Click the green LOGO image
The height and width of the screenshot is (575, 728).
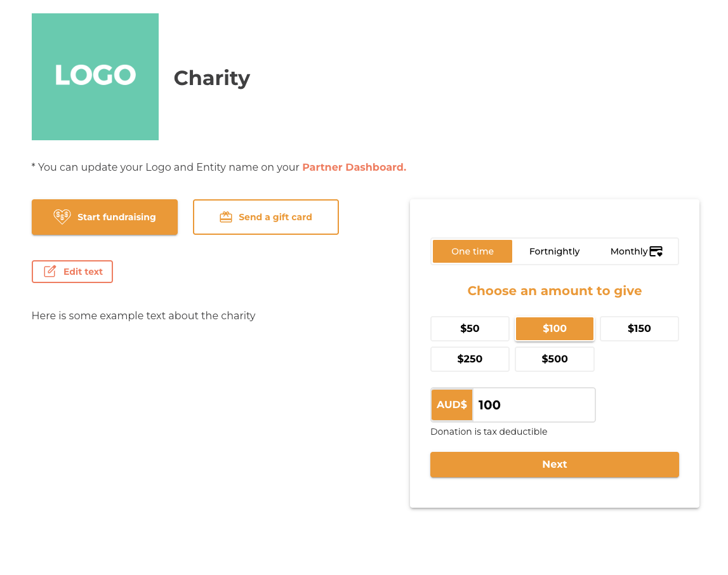95,77
